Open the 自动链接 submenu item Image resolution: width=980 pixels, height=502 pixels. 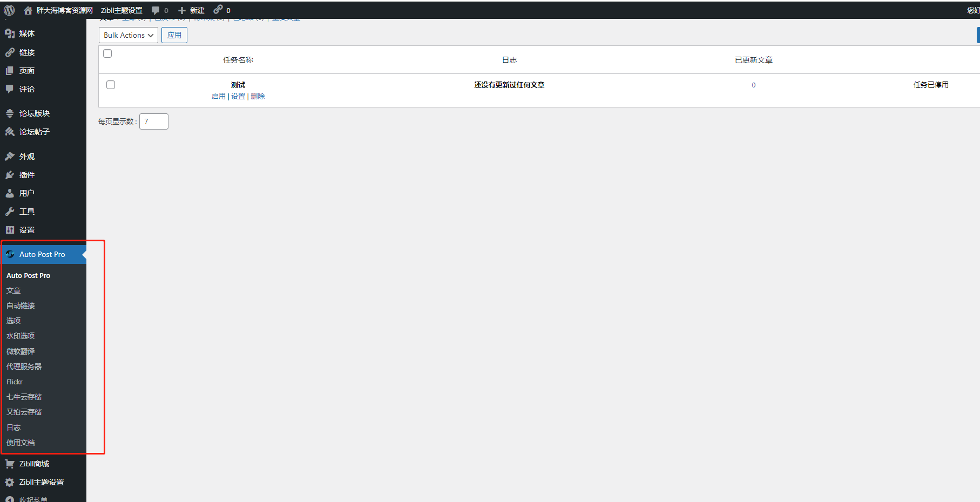coord(21,306)
